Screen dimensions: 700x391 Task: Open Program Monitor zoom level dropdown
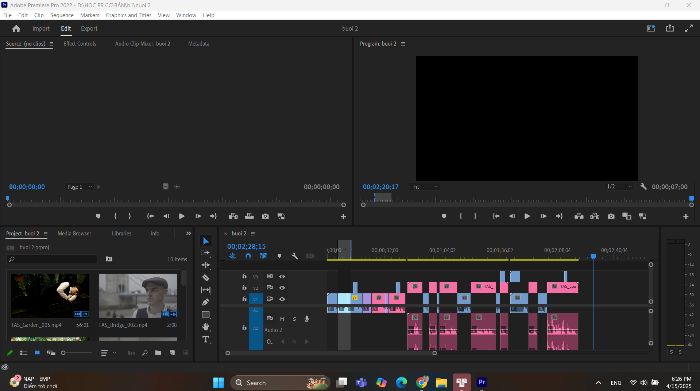pos(425,187)
